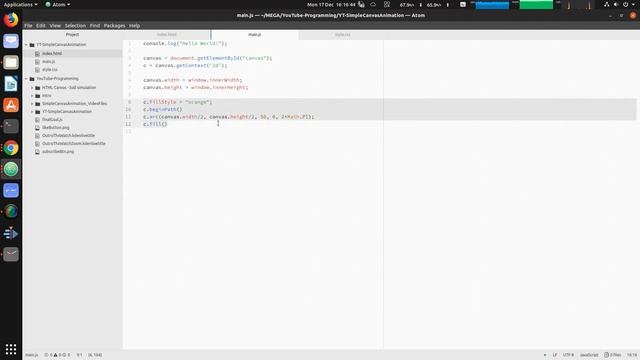
Task: Select the Project panel tab
Action: coord(73,35)
